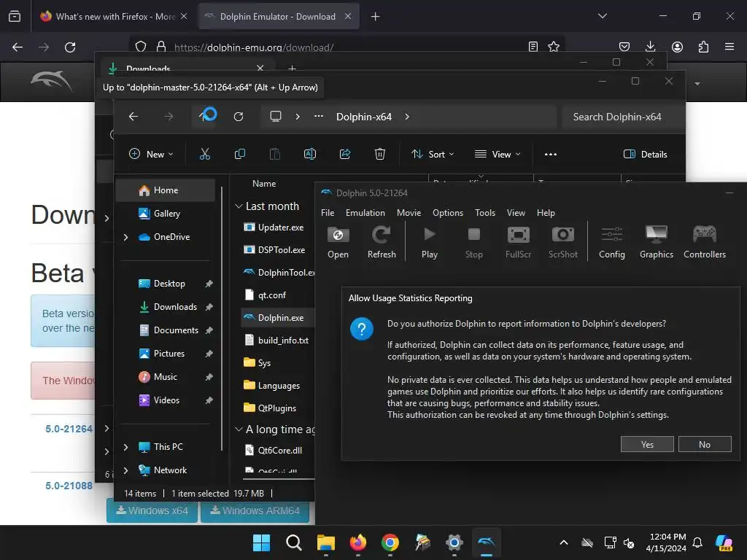Open Firefox downloads arrow icon
Image resolution: width=747 pixels, height=560 pixels.
[x=650, y=47]
